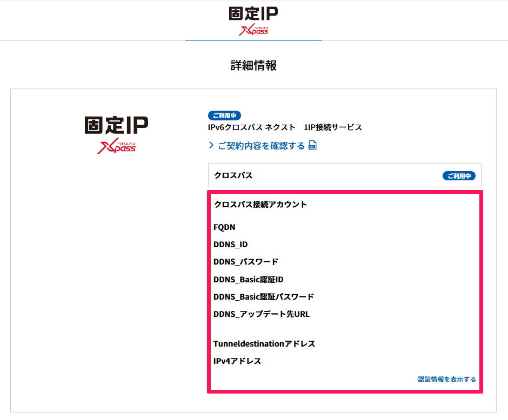This screenshot has height=420, width=508.
Task: Click IPv6クロスパス ネクスト 1IP接続サービス text
Action: pyautogui.click(x=285, y=127)
